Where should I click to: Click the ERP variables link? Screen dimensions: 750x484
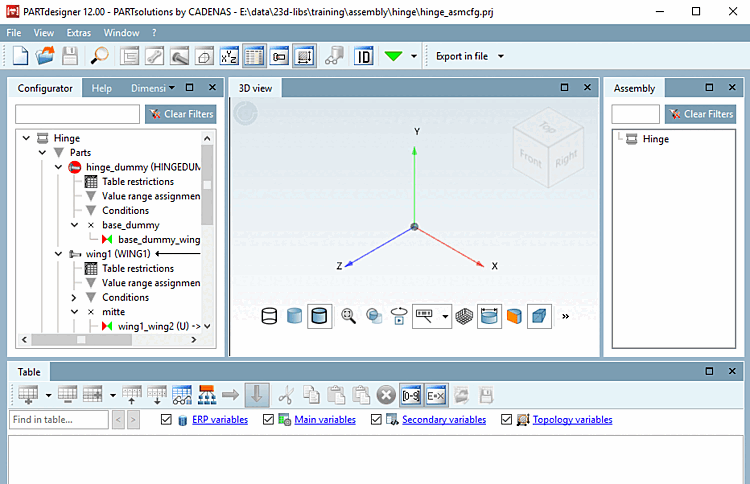coord(220,419)
